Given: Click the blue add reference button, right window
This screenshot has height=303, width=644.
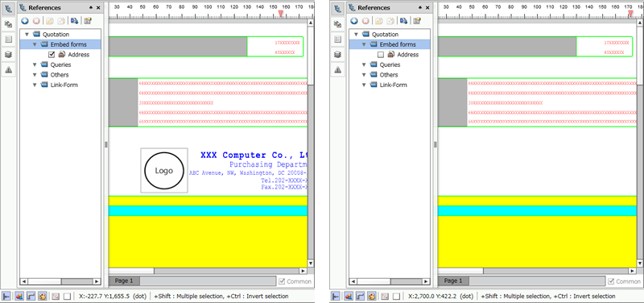Looking at the screenshot, I should pyautogui.click(x=354, y=21).
